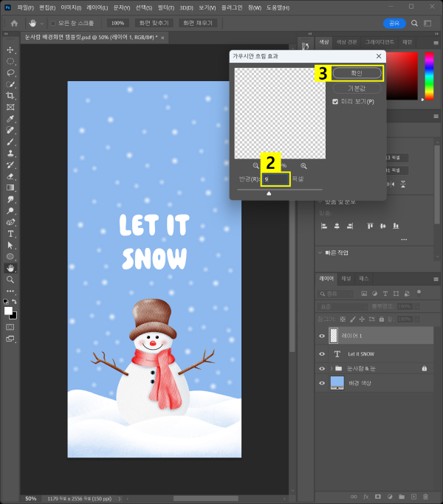Open the Color panel menu
This screenshot has height=504, width=443.
pos(436,43)
